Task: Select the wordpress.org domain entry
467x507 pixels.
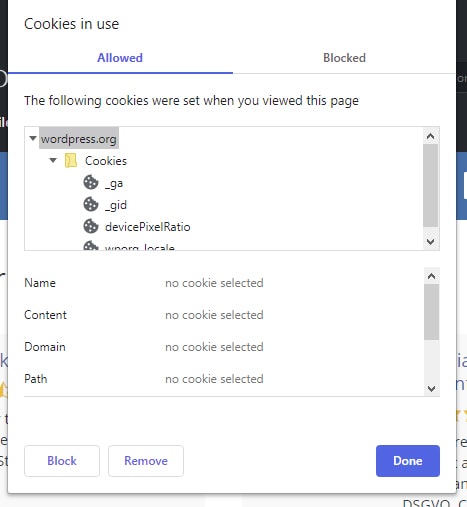Action: click(79, 139)
